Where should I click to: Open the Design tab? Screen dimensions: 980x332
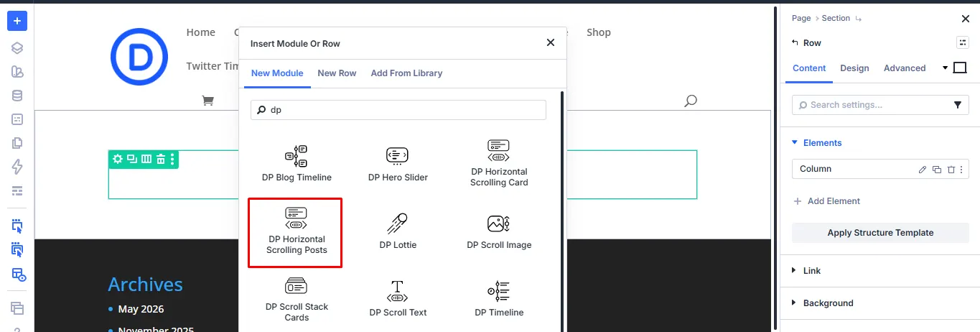point(854,68)
